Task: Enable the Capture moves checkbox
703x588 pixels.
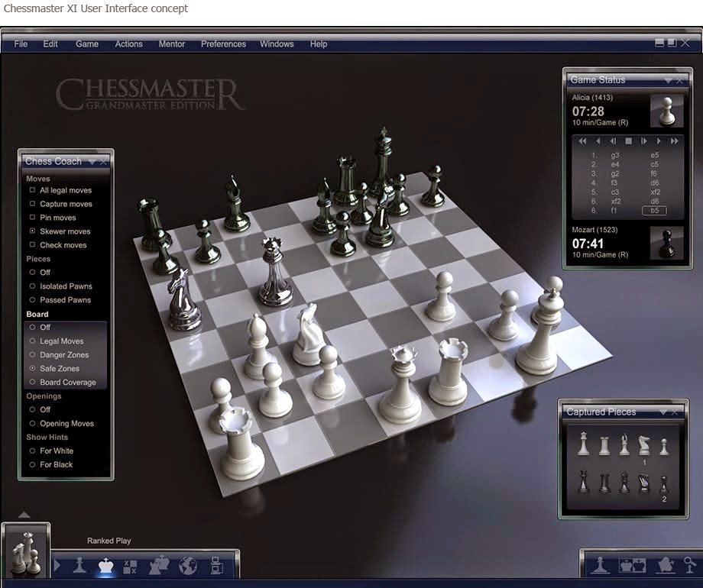Action: [32, 203]
